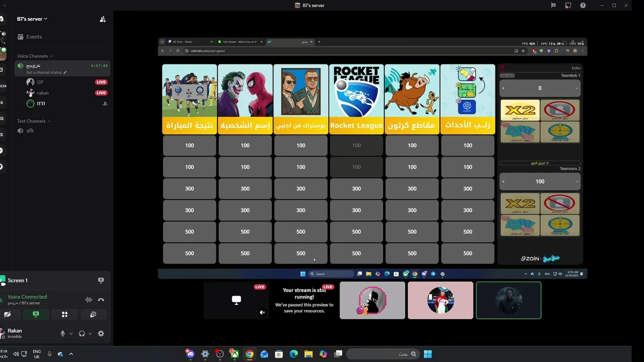Image resolution: width=644 pixels, height=362 pixels.
Task: Select the 100 tile under نتيجة المباراة, first row
Action: coord(190,145)
